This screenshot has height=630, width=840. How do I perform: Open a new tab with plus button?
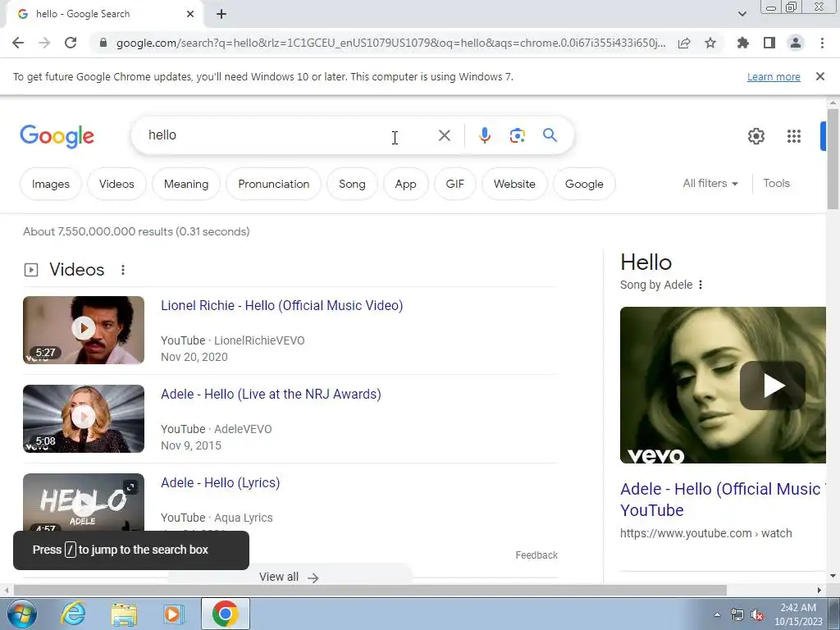coord(221,14)
